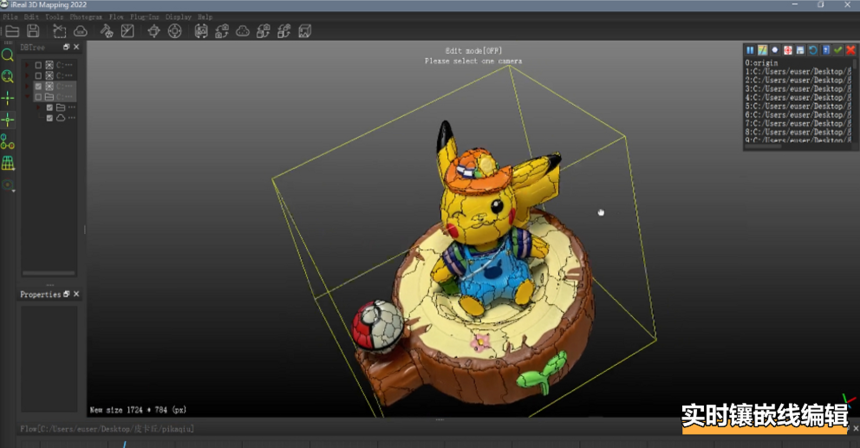Click the circular target toolbar icon

tap(174, 31)
